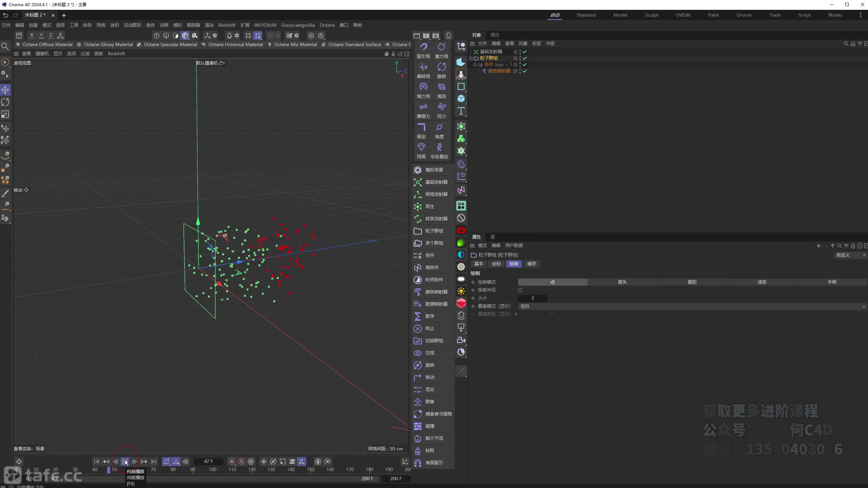
Task: Set draw mode to 手柄 handles
Action: [x=832, y=282]
